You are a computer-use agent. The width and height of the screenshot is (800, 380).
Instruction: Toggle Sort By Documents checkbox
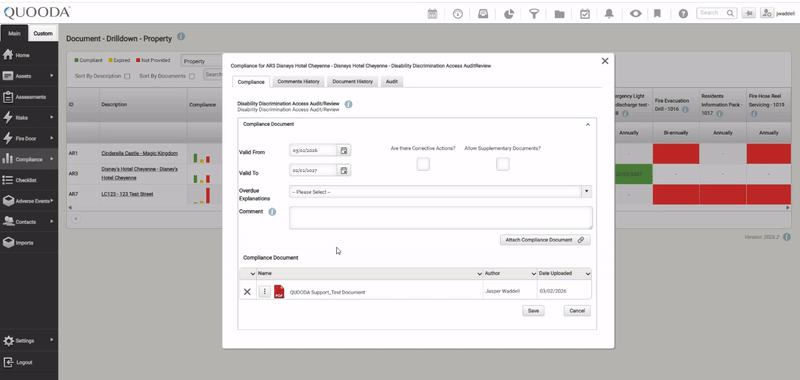point(192,77)
